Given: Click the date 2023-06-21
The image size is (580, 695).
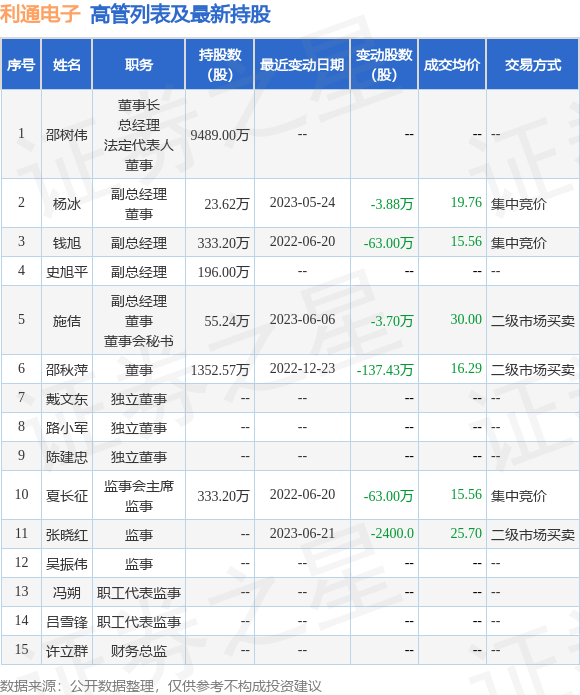Looking at the screenshot, I should [x=302, y=533].
